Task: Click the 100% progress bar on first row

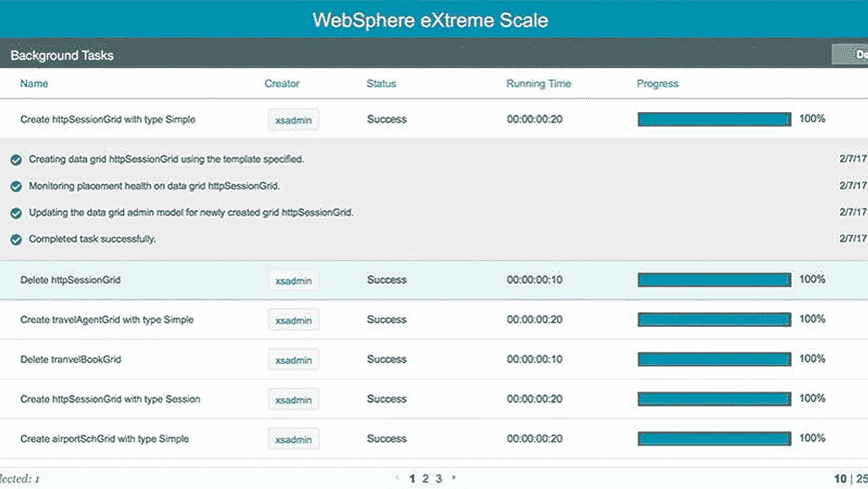Action: coord(713,119)
